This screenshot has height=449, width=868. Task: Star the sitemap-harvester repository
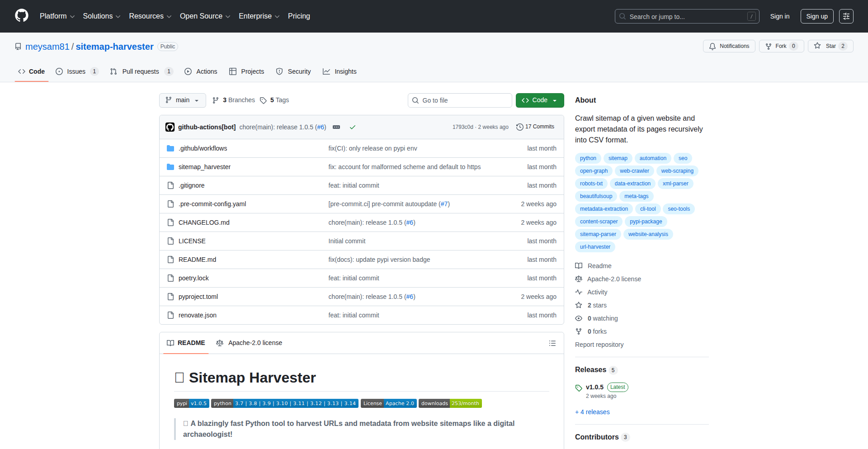pos(826,46)
